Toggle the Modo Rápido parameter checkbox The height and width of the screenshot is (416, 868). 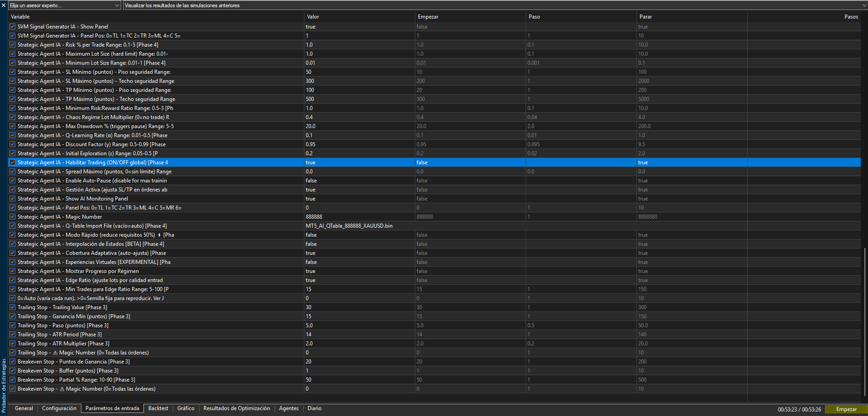click(13, 235)
